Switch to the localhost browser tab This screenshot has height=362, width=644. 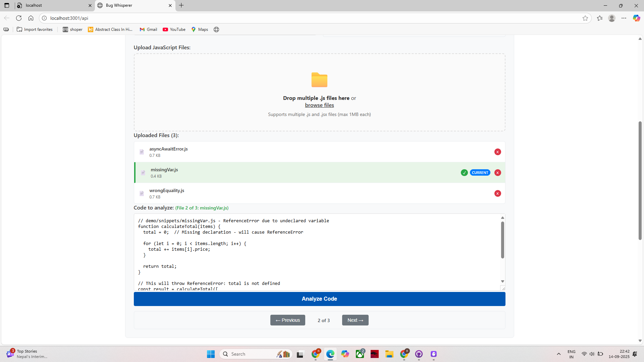click(54, 5)
